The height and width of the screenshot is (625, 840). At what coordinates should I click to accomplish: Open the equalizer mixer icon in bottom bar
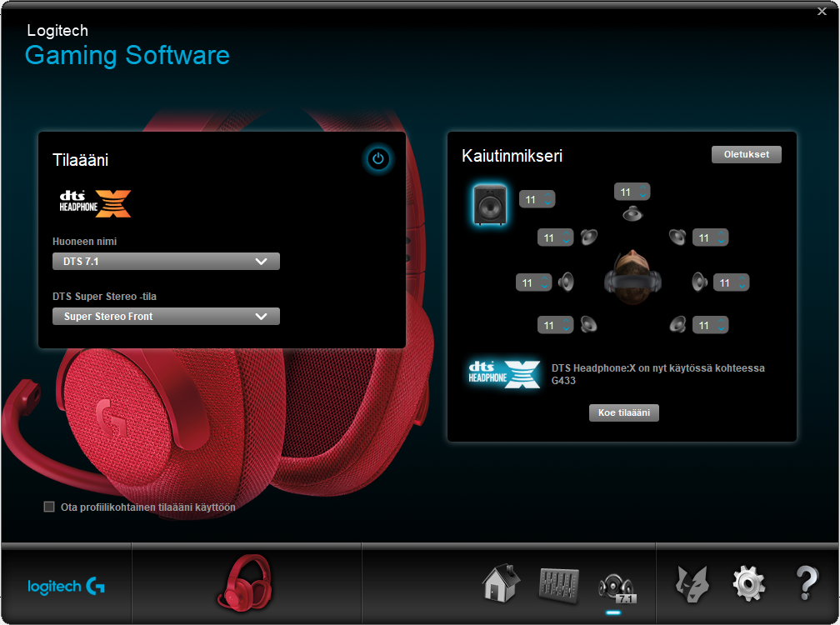pyautogui.click(x=558, y=585)
